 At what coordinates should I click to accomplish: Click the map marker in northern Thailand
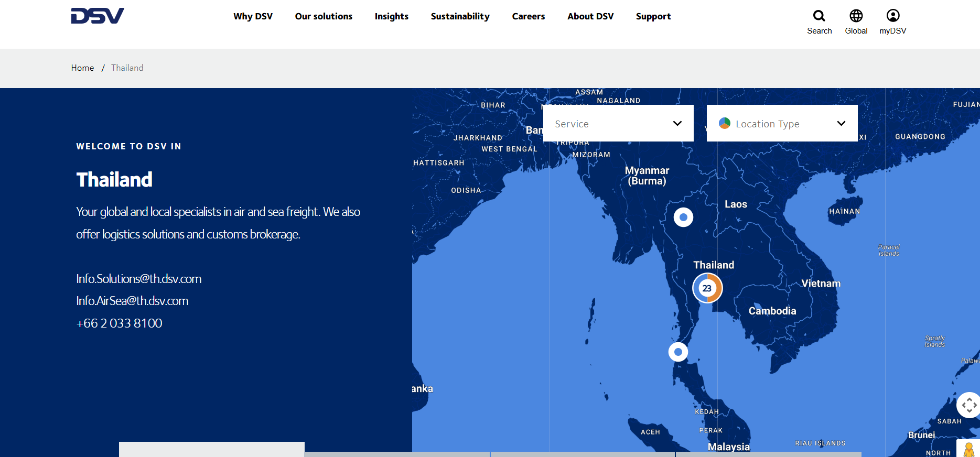(683, 217)
